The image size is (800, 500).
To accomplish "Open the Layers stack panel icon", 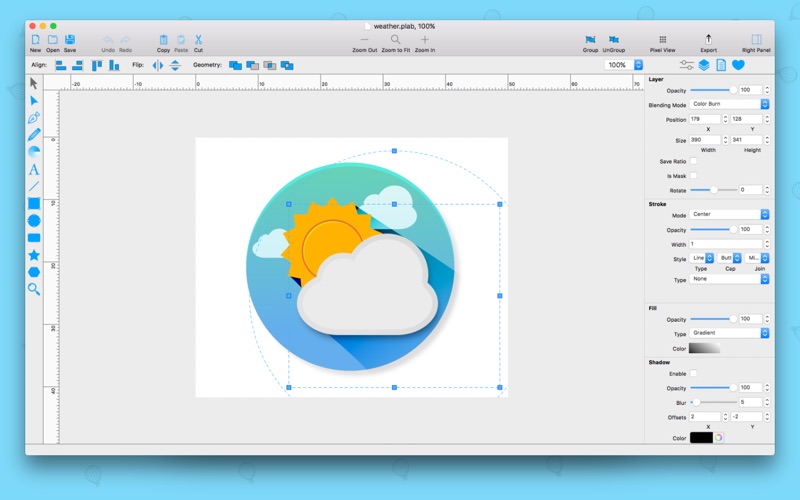I will coord(704,65).
